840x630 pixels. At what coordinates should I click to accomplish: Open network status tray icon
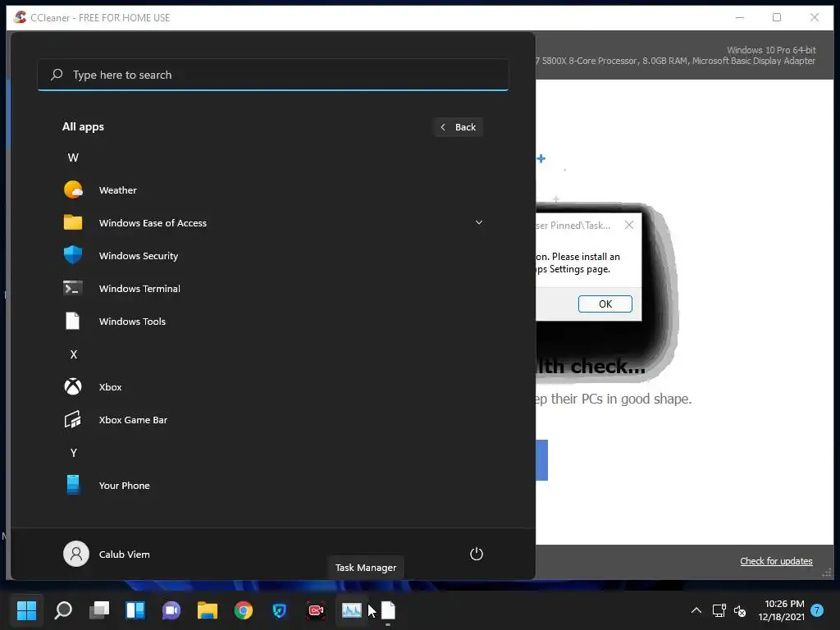point(719,610)
